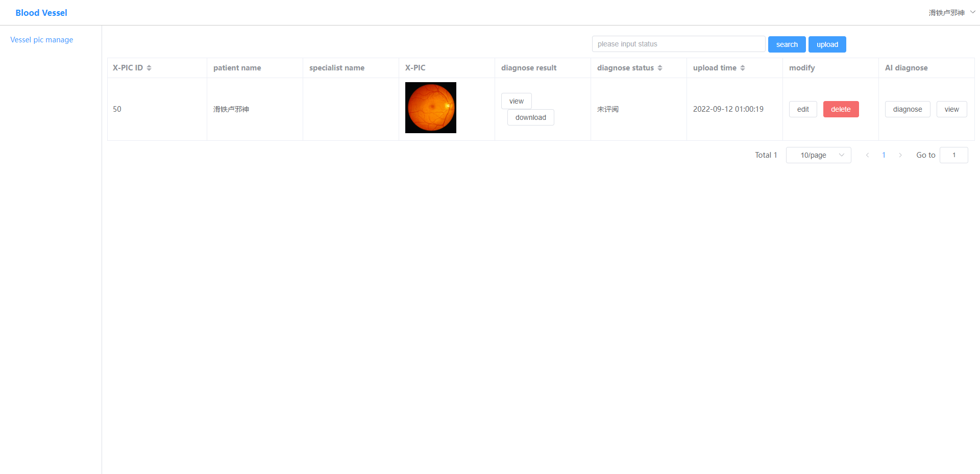Click the status search input field
The width and height of the screenshot is (980, 474).
coord(678,44)
